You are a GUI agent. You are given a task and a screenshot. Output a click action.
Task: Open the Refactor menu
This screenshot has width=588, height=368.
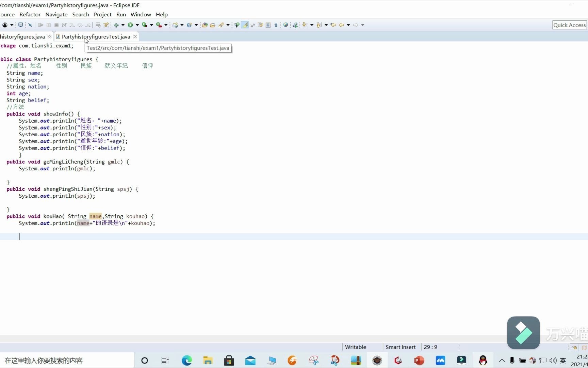click(x=30, y=14)
